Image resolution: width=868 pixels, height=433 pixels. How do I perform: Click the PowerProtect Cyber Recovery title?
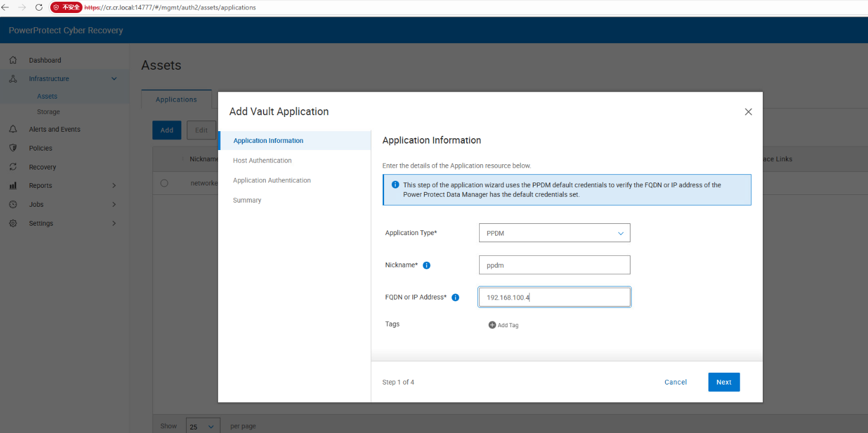click(x=66, y=30)
